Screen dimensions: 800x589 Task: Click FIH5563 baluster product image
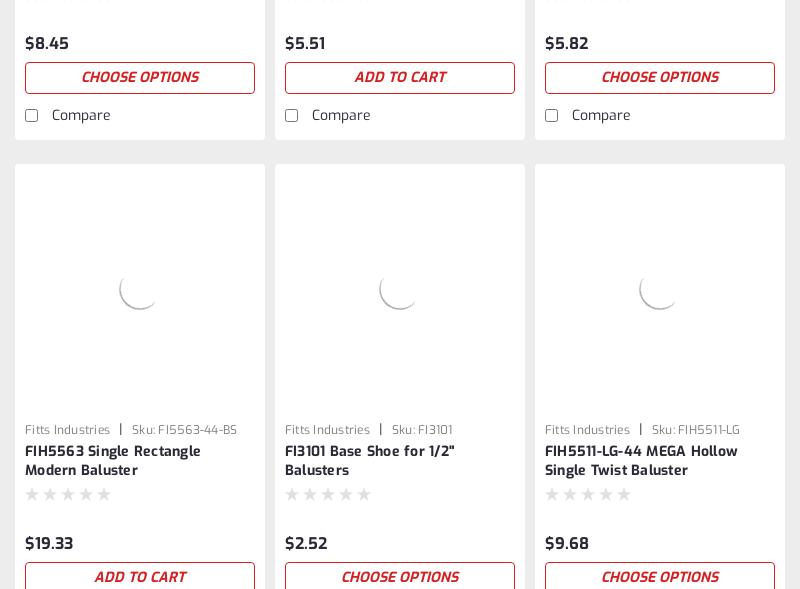(x=140, y=289)
